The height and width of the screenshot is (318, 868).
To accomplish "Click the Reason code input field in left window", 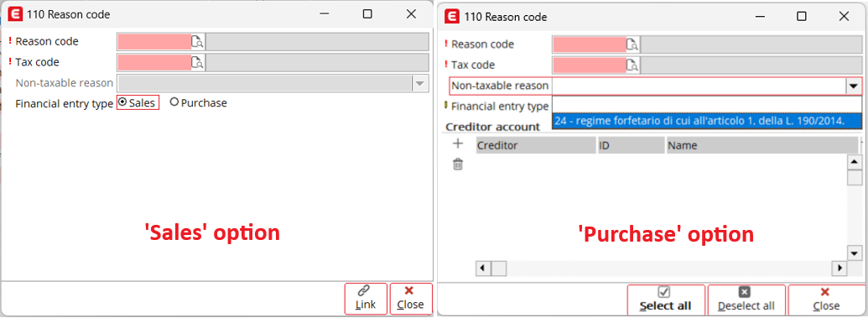I will click(154, 42).
